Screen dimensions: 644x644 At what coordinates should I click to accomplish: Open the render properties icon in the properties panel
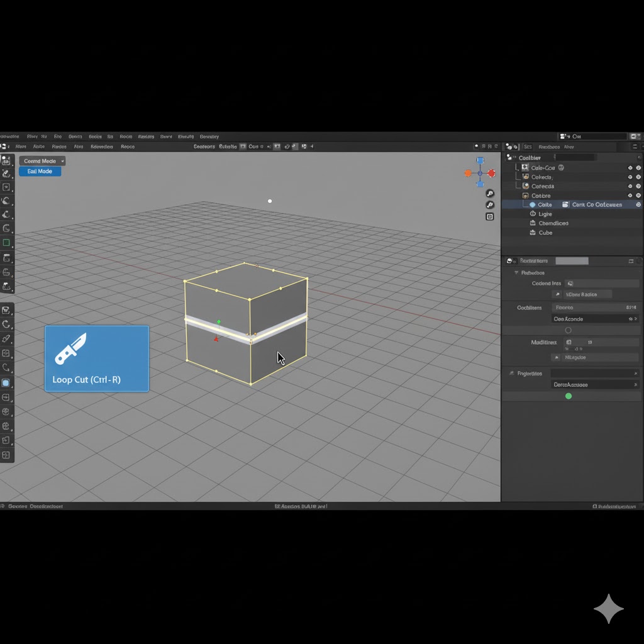point(509,260)
